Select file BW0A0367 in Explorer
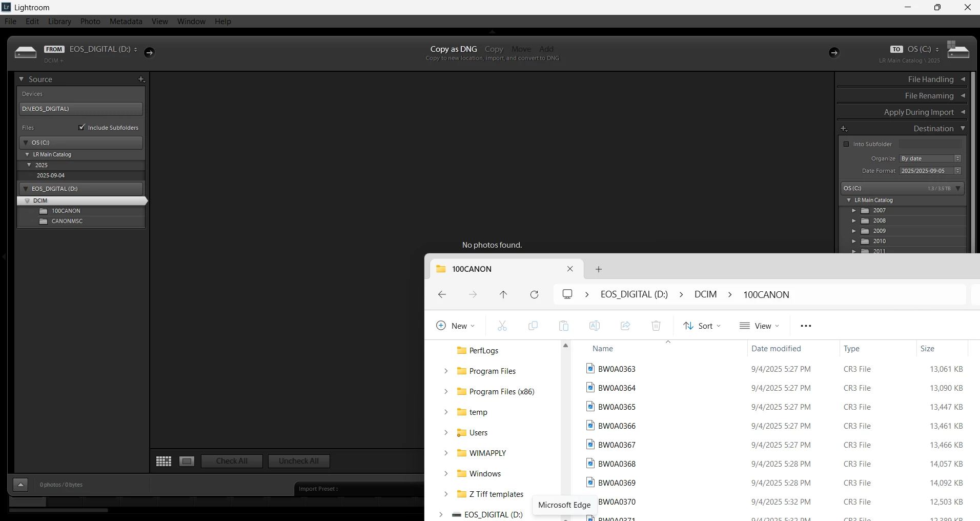The image size is (980, 521). [x=617, y=445]
